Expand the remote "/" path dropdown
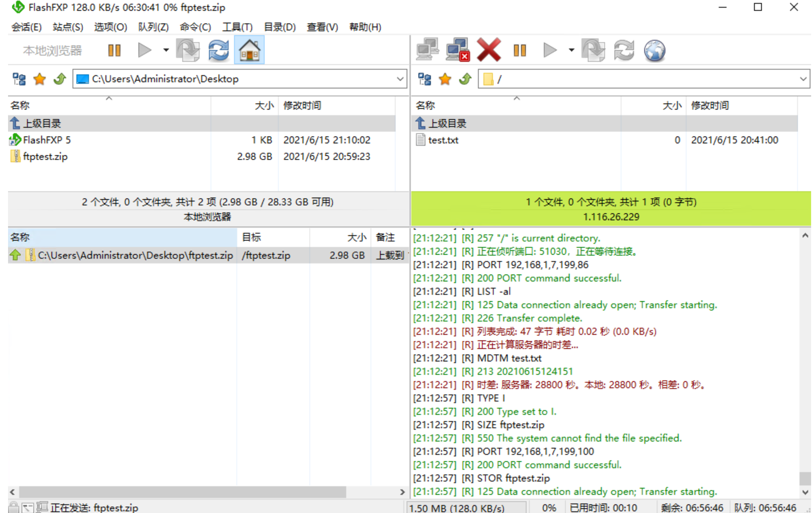Image resolution: width=812 pixels, height=513 pixels. (803, 79)
